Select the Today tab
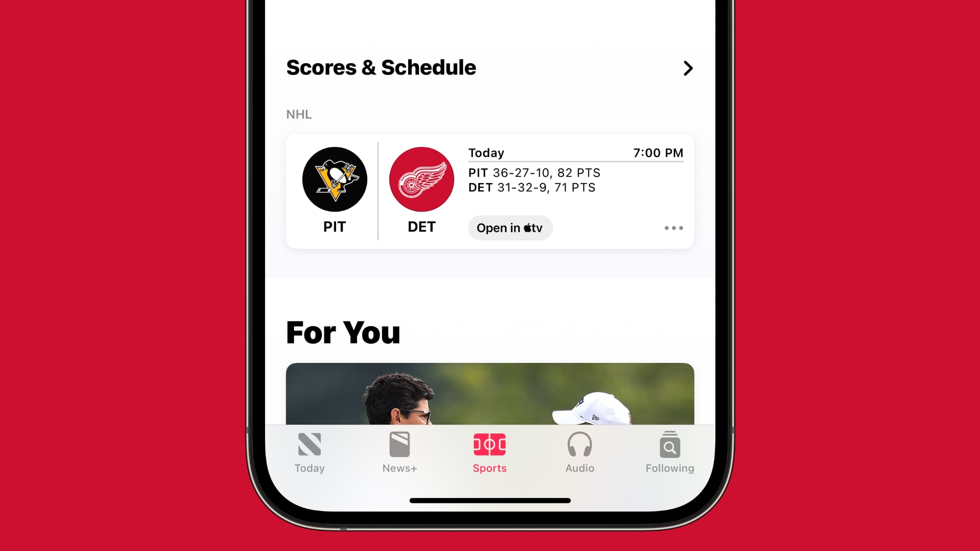 (310, 452)
